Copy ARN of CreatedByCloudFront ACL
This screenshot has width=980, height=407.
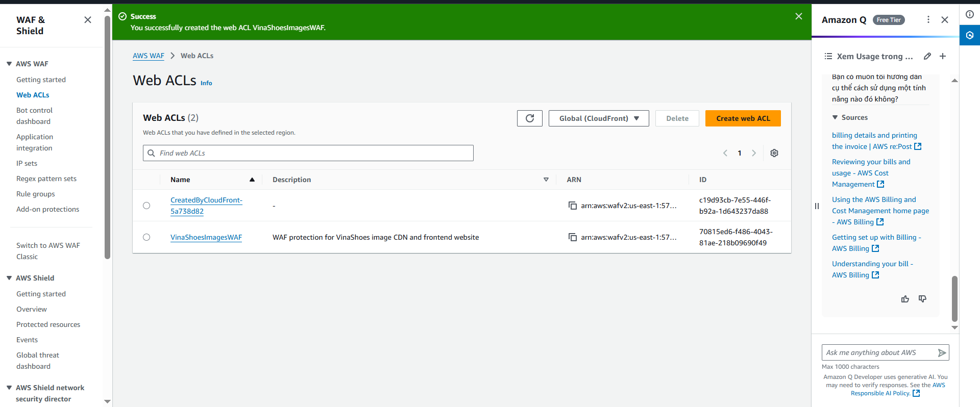tap(573, 206)
